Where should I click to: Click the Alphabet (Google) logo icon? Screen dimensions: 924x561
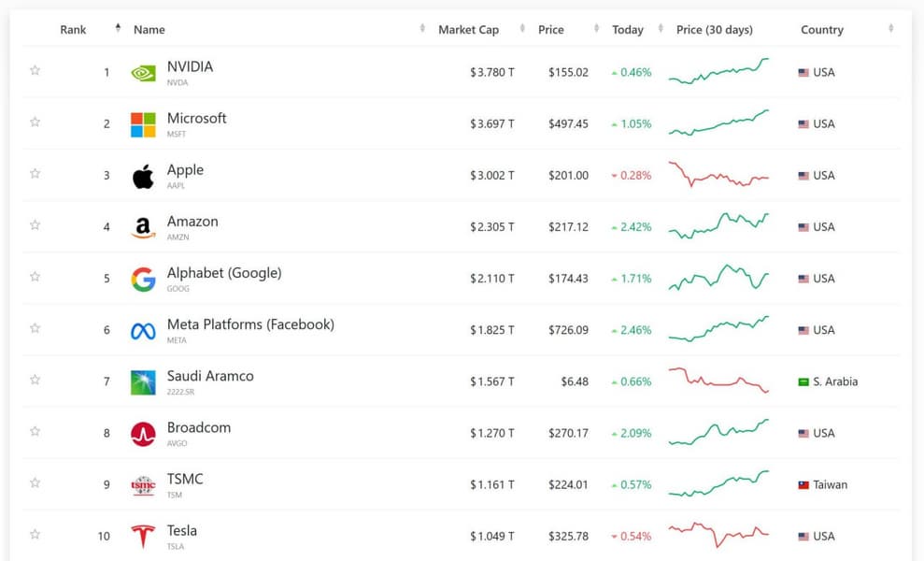[x=143, y=279]
